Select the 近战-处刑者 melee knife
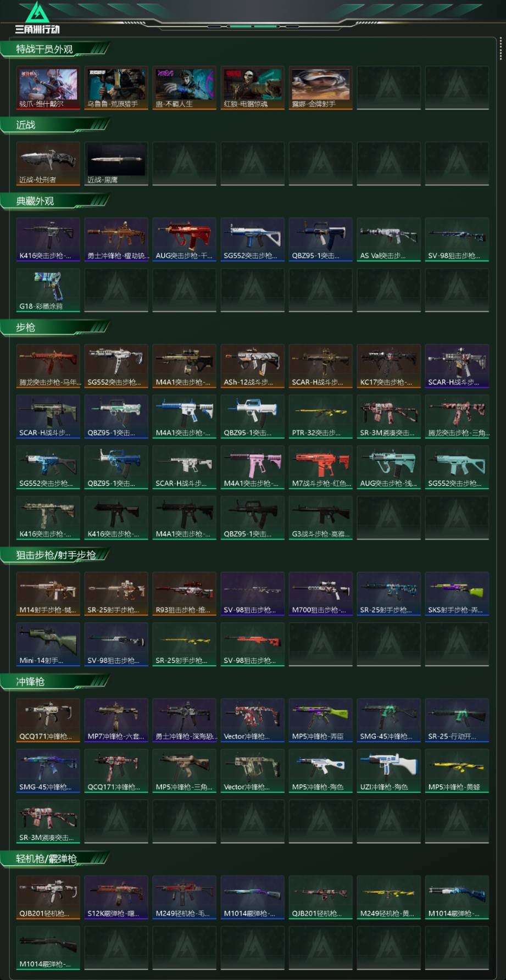This screenshot has width=506, height=980. pos(48,164)
